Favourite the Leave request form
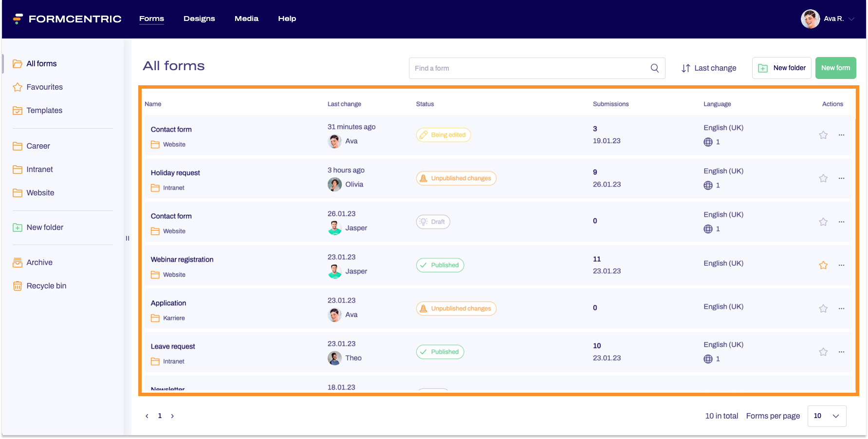 pos(823,351)
